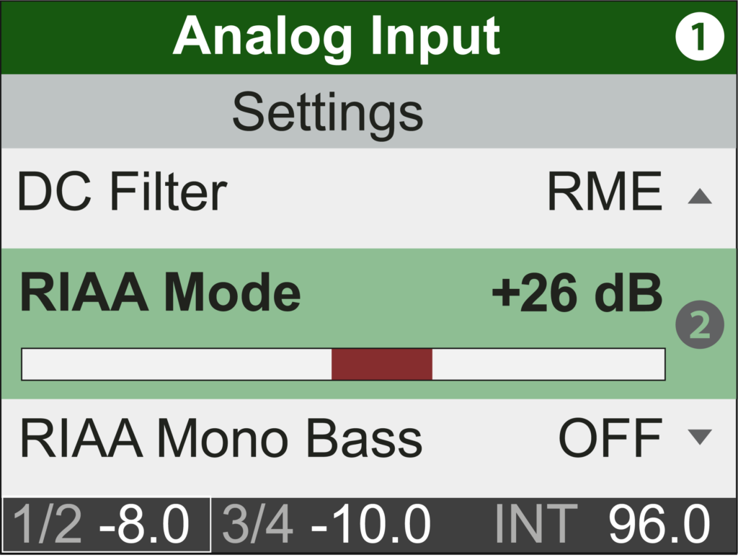
Task: Select the highlighted RIAA Mode entry
Action: (160, 294)
